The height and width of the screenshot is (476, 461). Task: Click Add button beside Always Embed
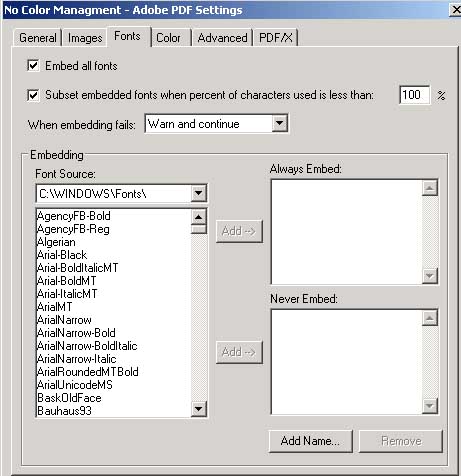click(x=239, y=231)
